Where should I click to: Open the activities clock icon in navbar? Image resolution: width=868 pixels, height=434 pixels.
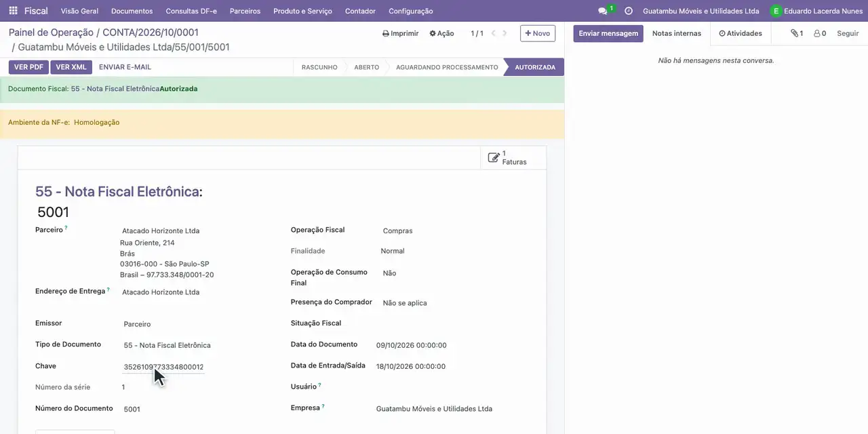point(629,11)
